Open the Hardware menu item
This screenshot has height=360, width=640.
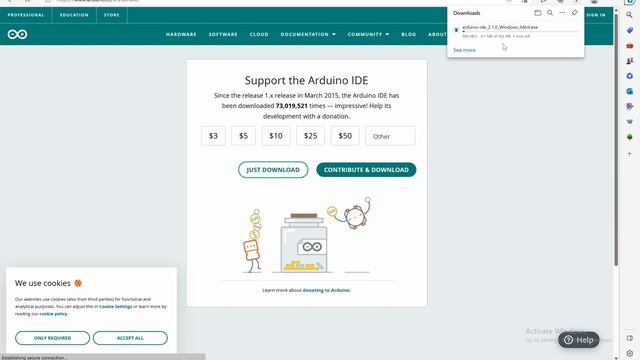(x=181, y=34)
